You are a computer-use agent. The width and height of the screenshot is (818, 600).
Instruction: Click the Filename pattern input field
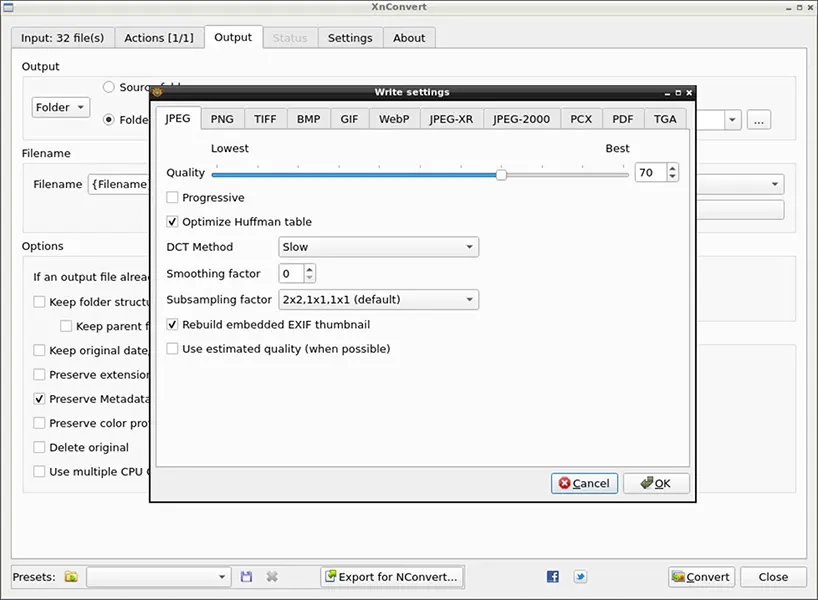[119, 184]
